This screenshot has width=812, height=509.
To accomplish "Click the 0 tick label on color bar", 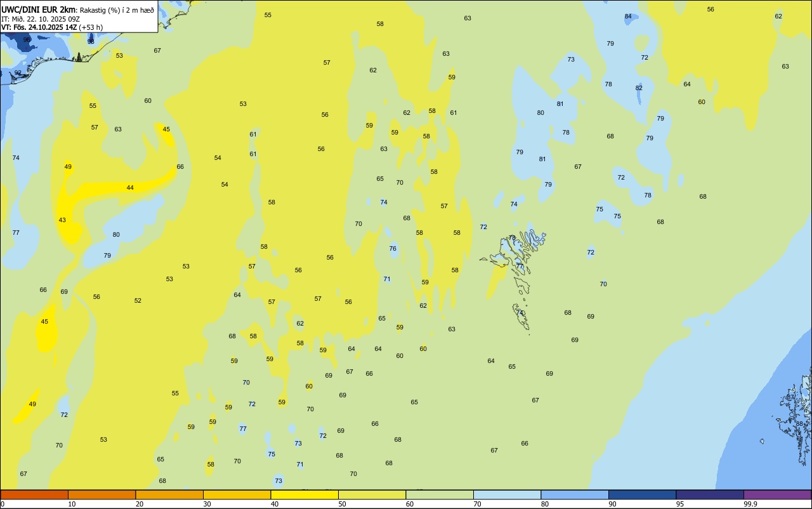I will (x=3, y=504).
